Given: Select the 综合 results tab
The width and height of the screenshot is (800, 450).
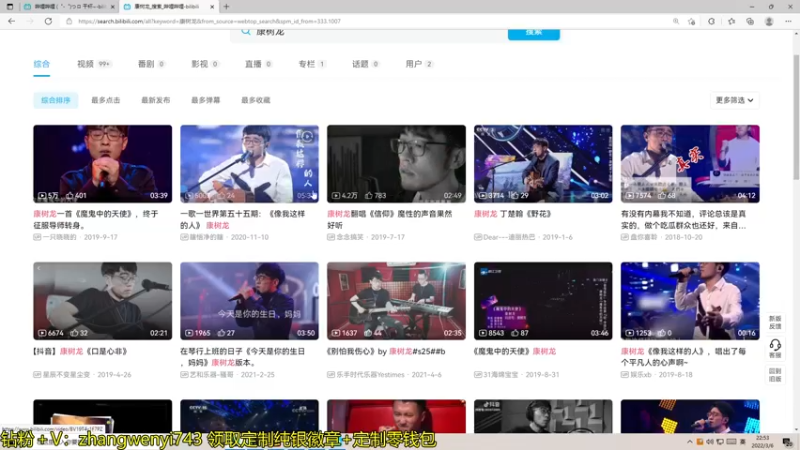Looking at the screenshot, I should [42, 64].
